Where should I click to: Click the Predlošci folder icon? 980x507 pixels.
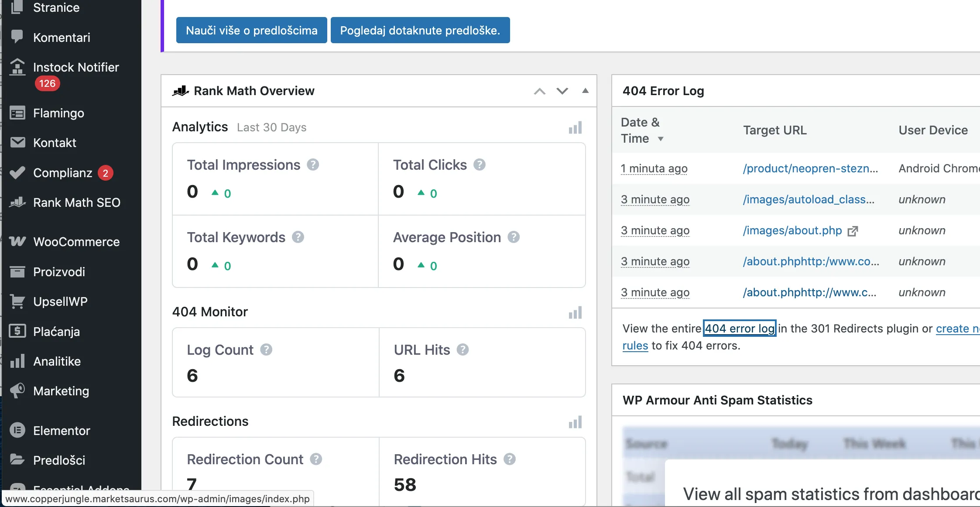pyautogui.click(x=17, y=459)
